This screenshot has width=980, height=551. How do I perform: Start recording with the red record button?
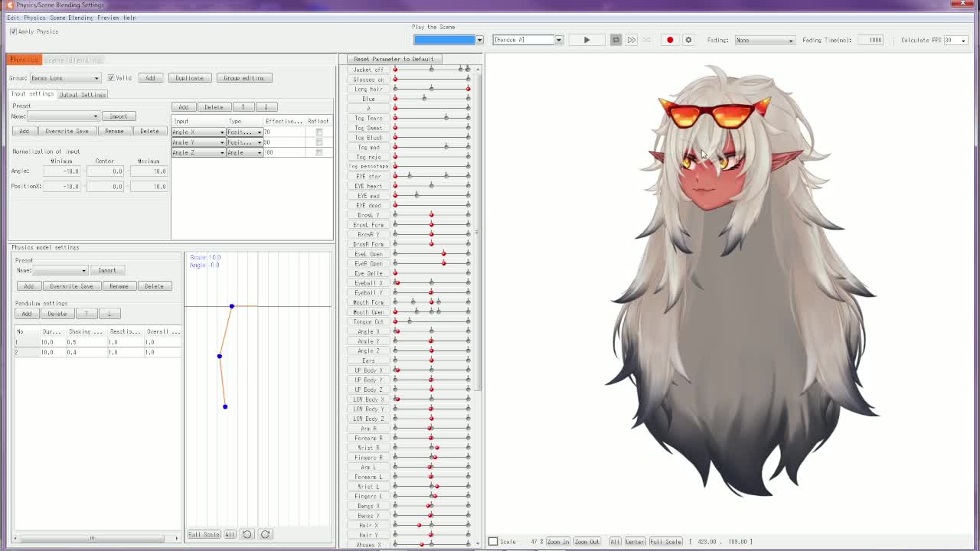click(670, 40)
